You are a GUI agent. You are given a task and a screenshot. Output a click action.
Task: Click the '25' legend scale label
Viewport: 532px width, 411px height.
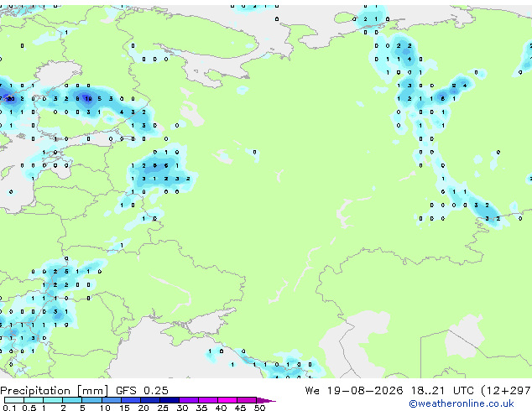163,408
